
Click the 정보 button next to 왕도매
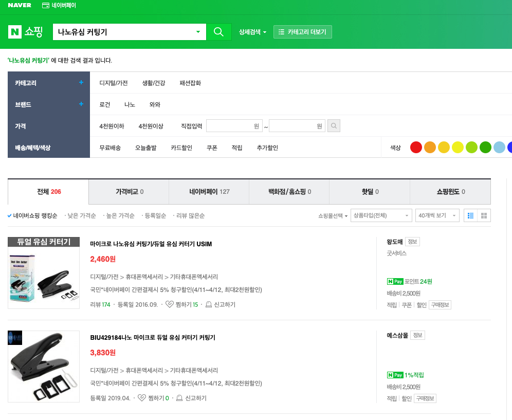point(412,242)
